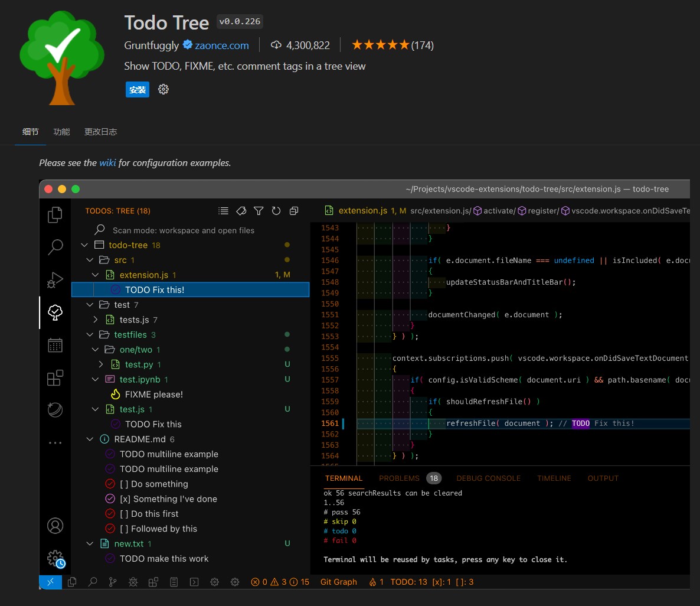
Task: Open the calendar-like activity bar icon
Action: point(55,345)
